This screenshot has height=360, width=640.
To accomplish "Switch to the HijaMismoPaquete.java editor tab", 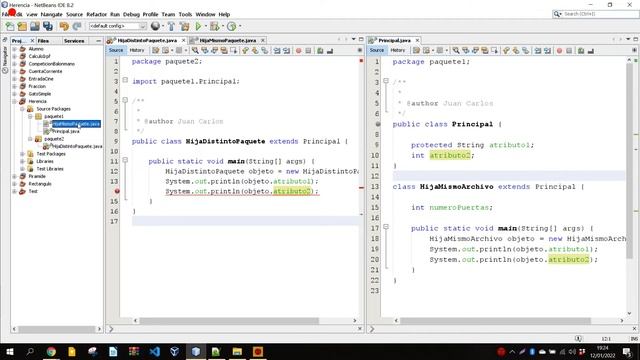I will pyautogui.click(x=227, y=40).
